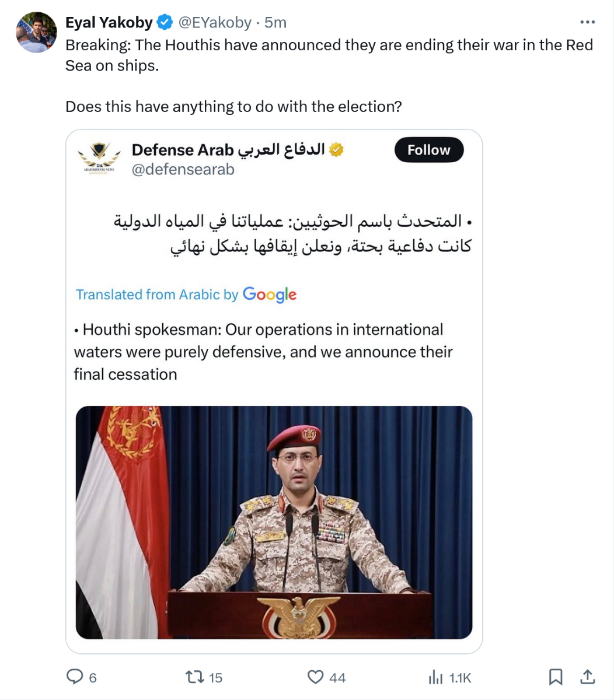Bookmark this tweet
Image resolution: width=614 pixels, height=700 pixels.
pyautogui.click(x=556, y=677)
